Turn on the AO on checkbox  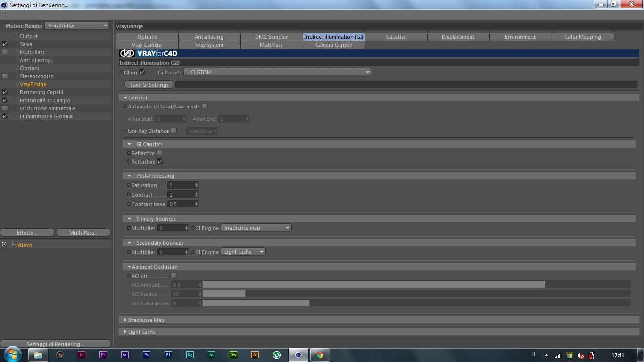(173, 276)
